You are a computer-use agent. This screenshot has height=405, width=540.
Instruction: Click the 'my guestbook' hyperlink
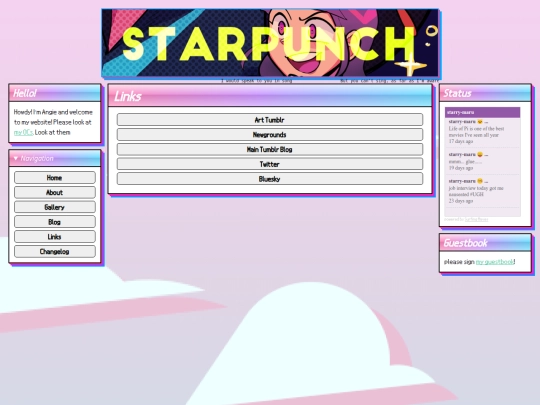(495, 262)
